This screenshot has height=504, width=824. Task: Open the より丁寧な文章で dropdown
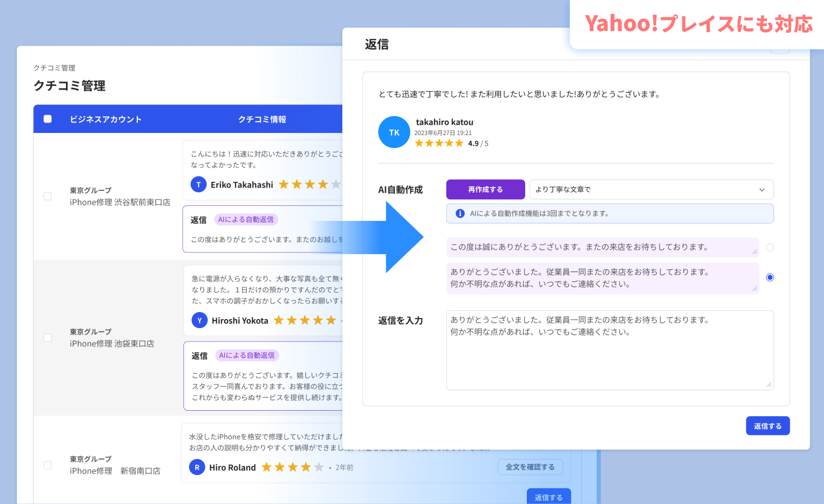point(651,189)
